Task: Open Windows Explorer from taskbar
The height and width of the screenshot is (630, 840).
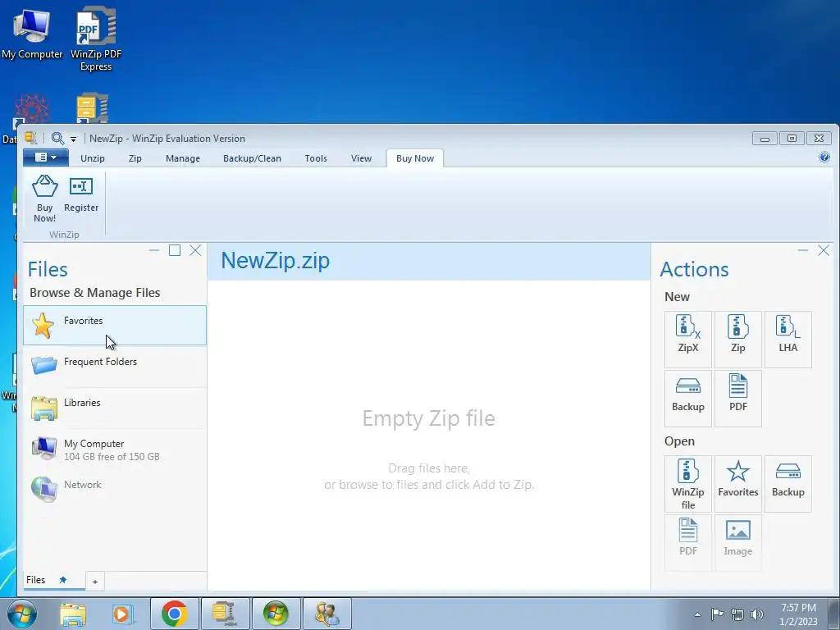Action: tap(72, 614)
